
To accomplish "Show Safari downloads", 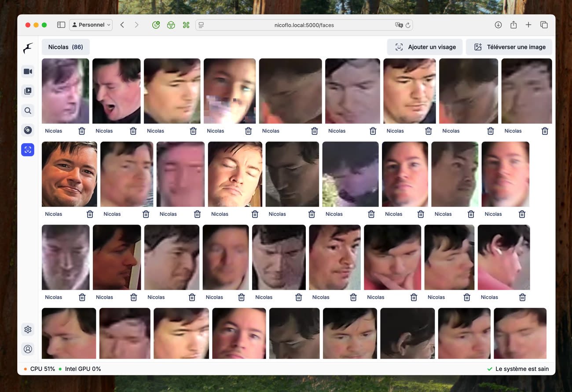I will tap(498, 25).
